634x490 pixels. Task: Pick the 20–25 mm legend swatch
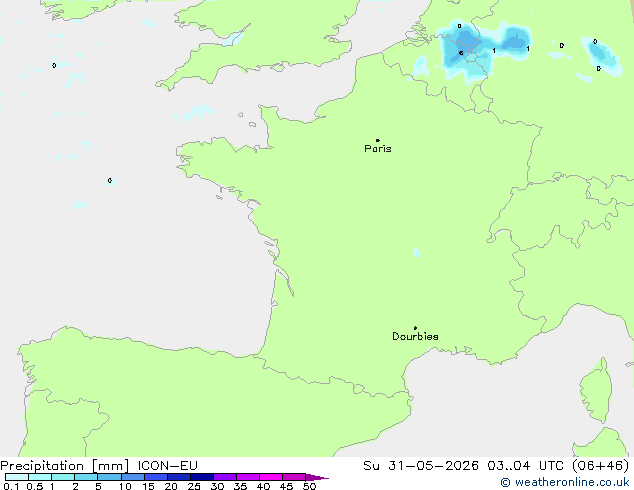click(x=178, y=477)
